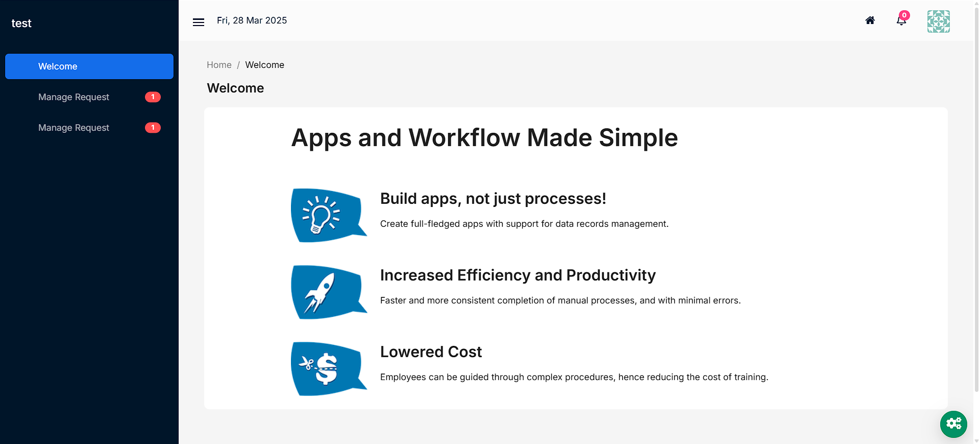Click the home icon in header
This screenshot has height=444, width=980.
(x=870, y=20)
